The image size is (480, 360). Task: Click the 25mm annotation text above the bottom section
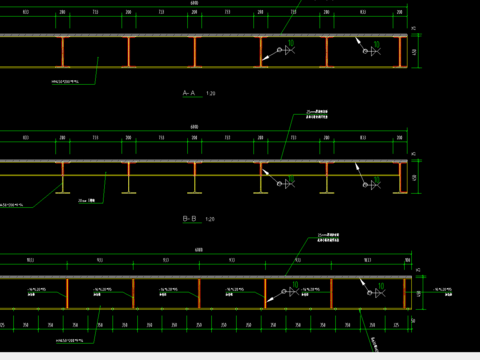(x=328, y=238)
